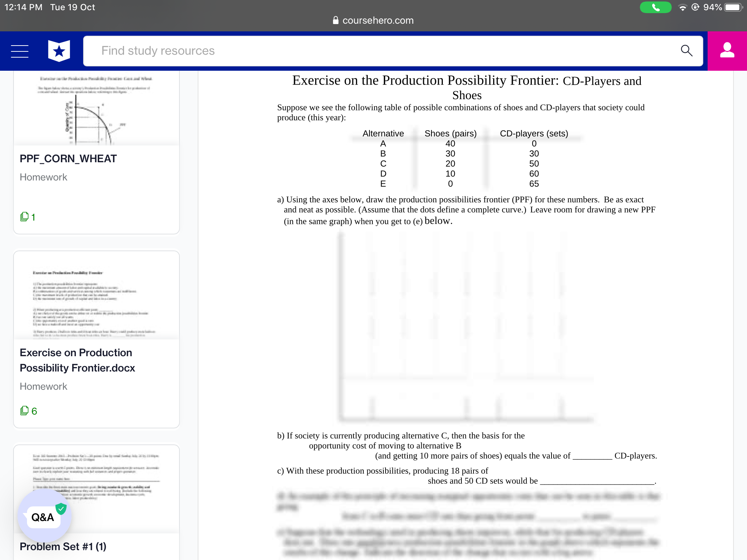
Task: Click pages icon showing 6
Action: coord(24,411)
